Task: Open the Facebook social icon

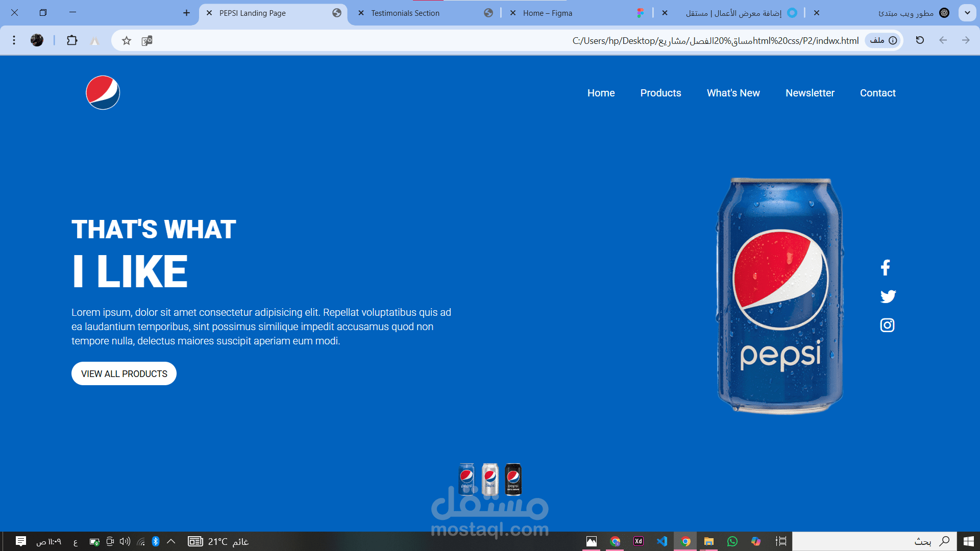Action: (886, 268)
